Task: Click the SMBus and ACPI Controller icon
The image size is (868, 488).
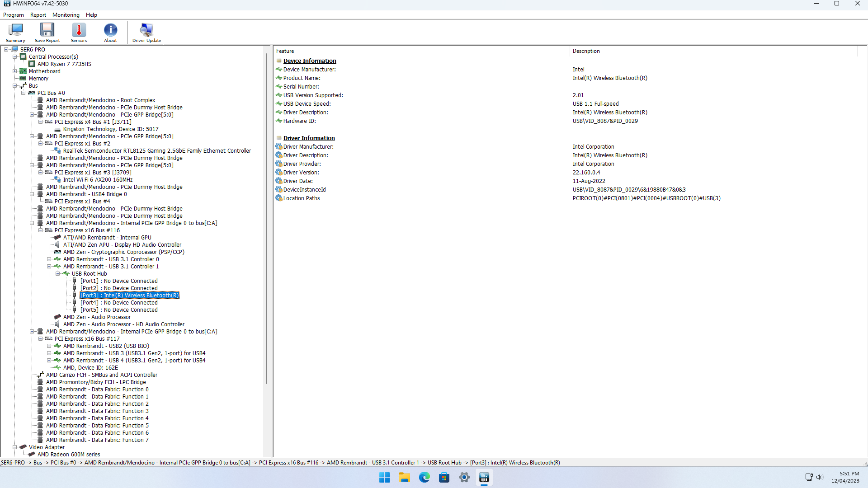Action: tap(40, 375)
